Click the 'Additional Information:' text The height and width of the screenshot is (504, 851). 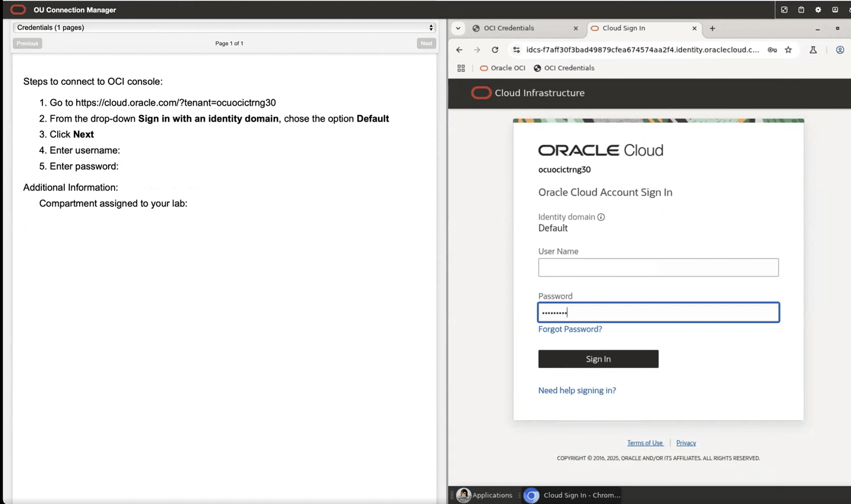[70, 188]
